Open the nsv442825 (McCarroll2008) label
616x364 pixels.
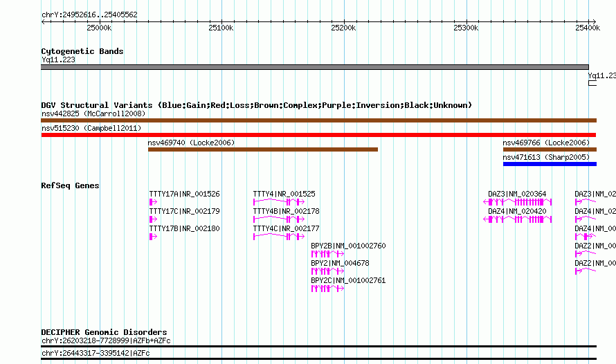click(93, 113)
